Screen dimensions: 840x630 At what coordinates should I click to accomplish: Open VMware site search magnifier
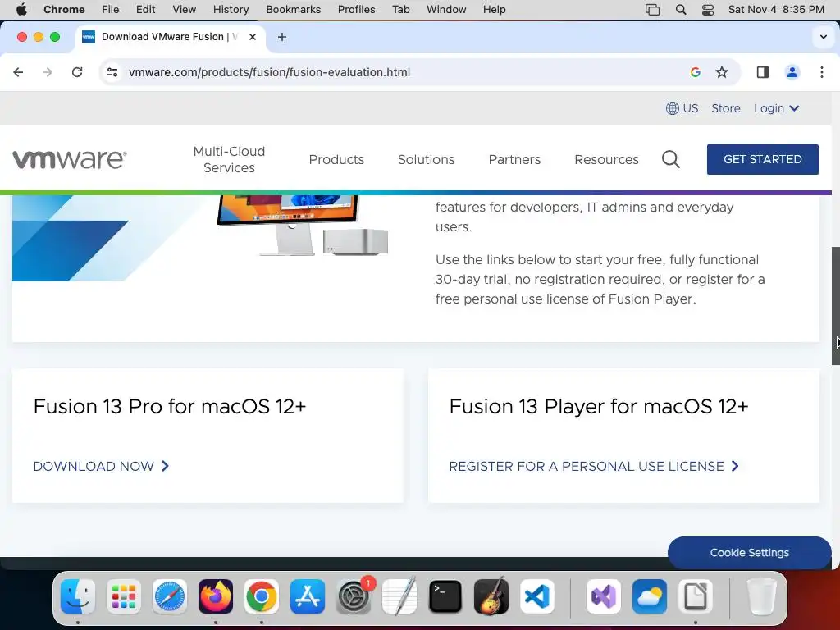671,159
